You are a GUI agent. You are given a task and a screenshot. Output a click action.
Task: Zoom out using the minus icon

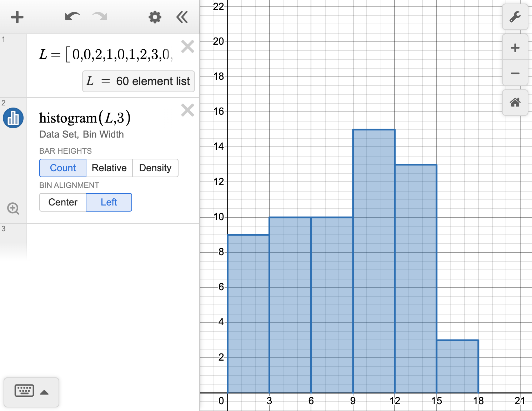click(515, 73)
